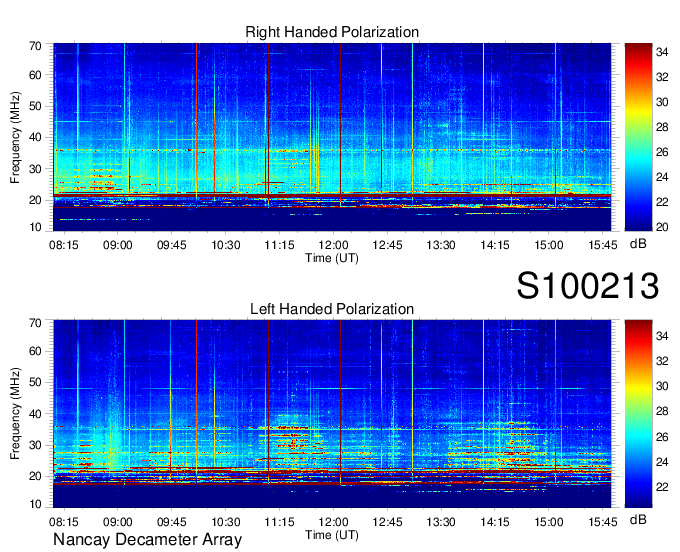
Task: Click the 50 frequency tick of Left Handed plot
Action: tap(35, 382)
